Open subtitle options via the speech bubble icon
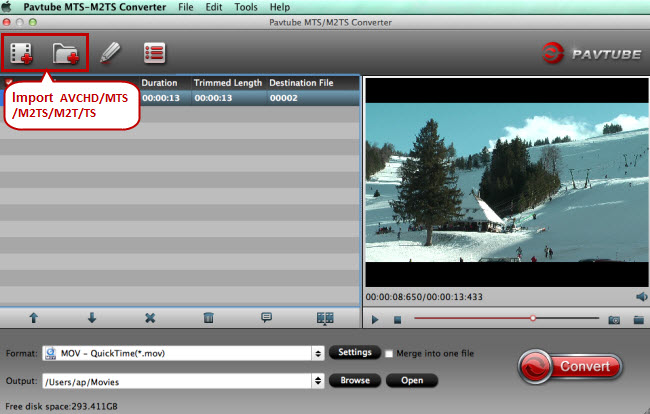Viewport: 650px width, 414px height. 267,317
